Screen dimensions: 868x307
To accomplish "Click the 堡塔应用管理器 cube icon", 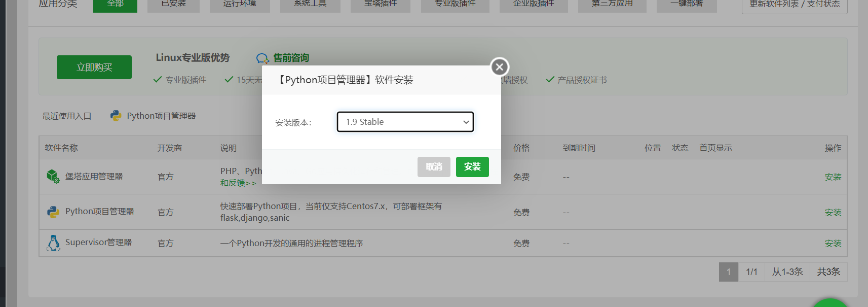I will tap(53, 176).
